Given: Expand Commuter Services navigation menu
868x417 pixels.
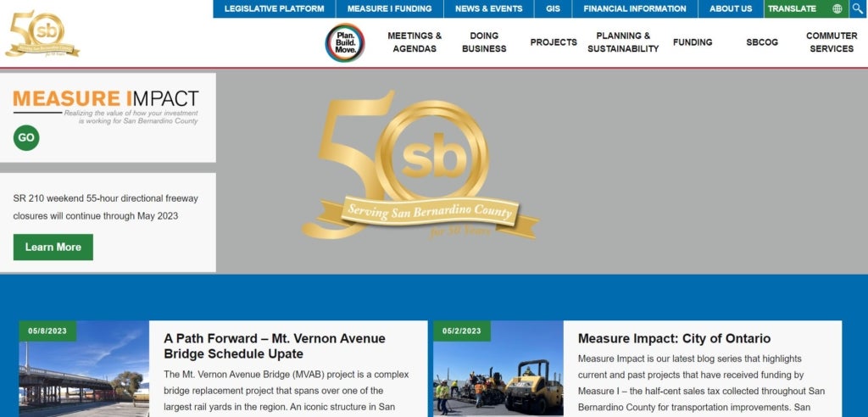Looking at the screenshot, I should [x=832, y=42].
